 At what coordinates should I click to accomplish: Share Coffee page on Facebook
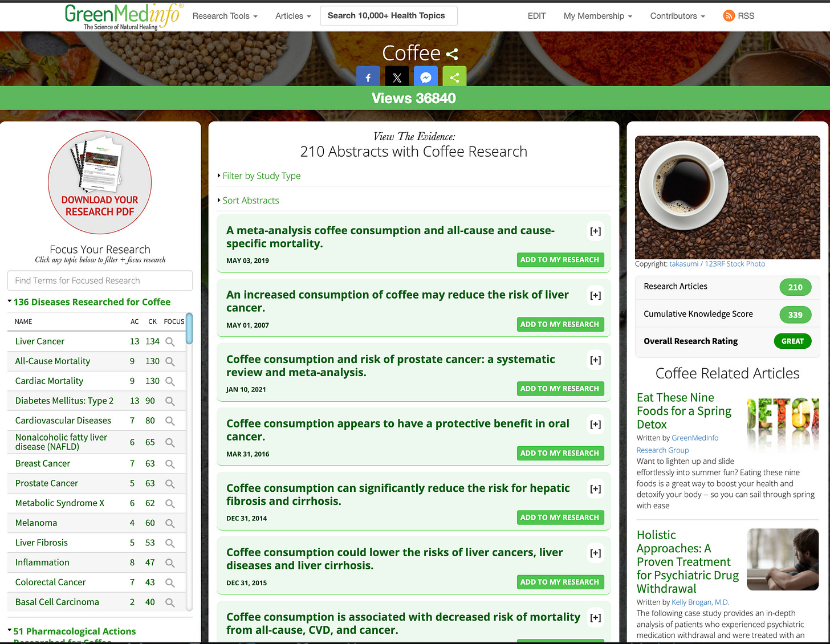tap(368, 77)
